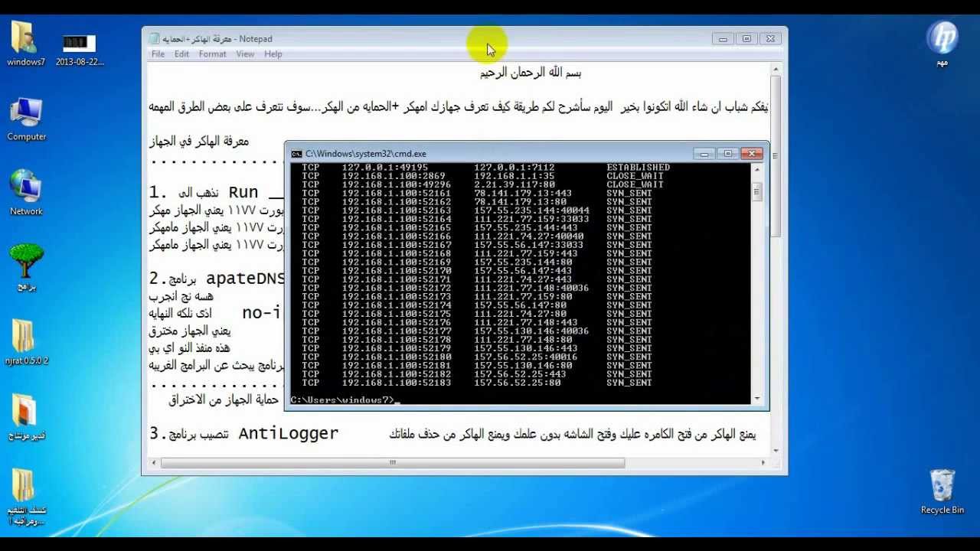Click the 157.56.52.25:40016 foreign address
980x551 pixels.
525,357
